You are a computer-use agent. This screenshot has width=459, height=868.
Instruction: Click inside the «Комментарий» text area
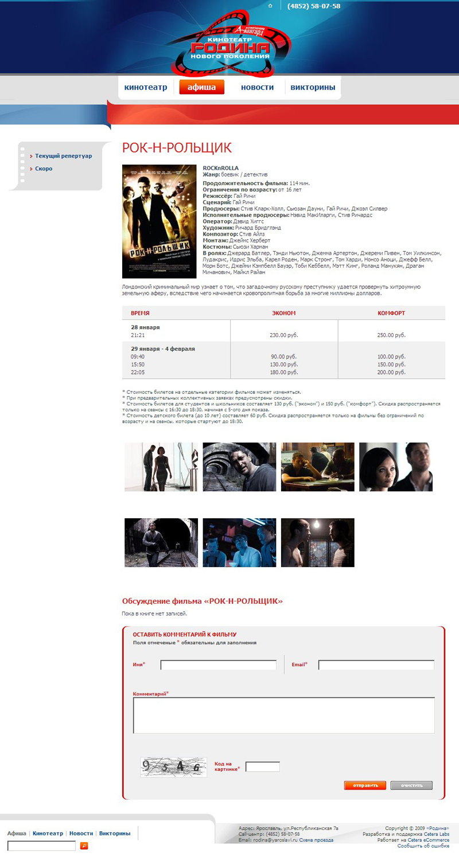point(283,715)
